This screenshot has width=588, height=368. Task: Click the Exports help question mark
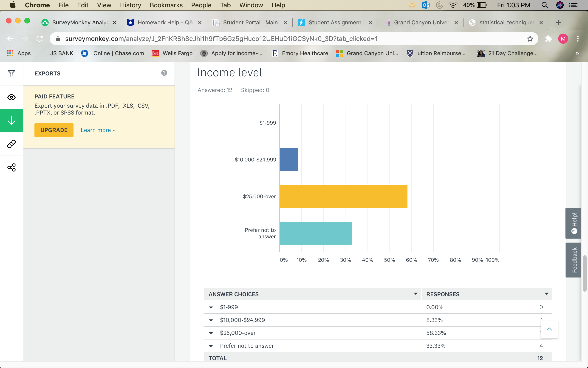point(164,73)
